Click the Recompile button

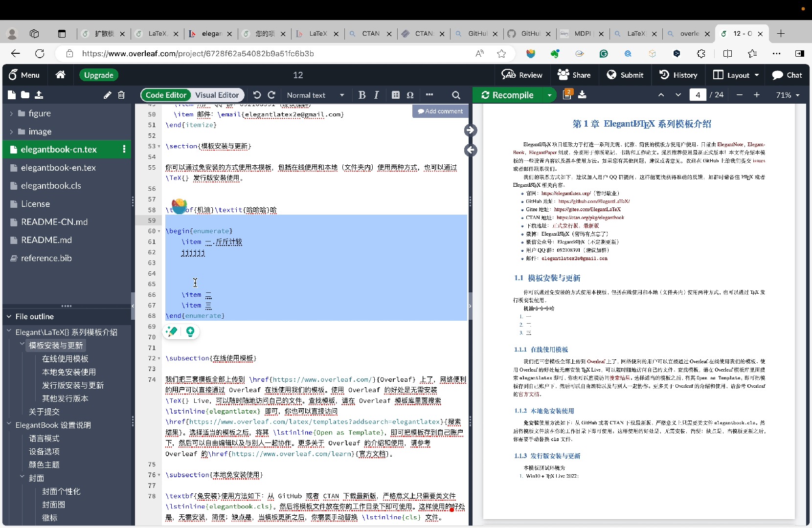point(508,95)
